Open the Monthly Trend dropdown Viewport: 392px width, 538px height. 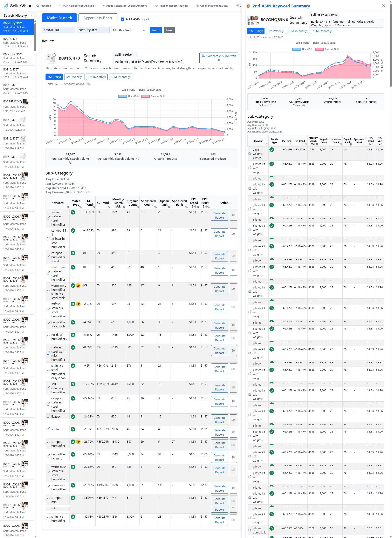[129, 30]
